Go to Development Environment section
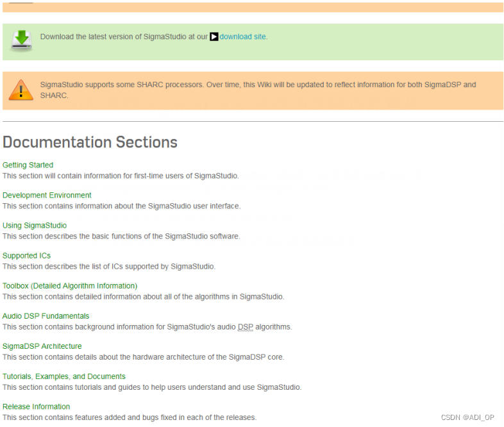Viewport: 504px width, 427px height. tap(47, 195)
